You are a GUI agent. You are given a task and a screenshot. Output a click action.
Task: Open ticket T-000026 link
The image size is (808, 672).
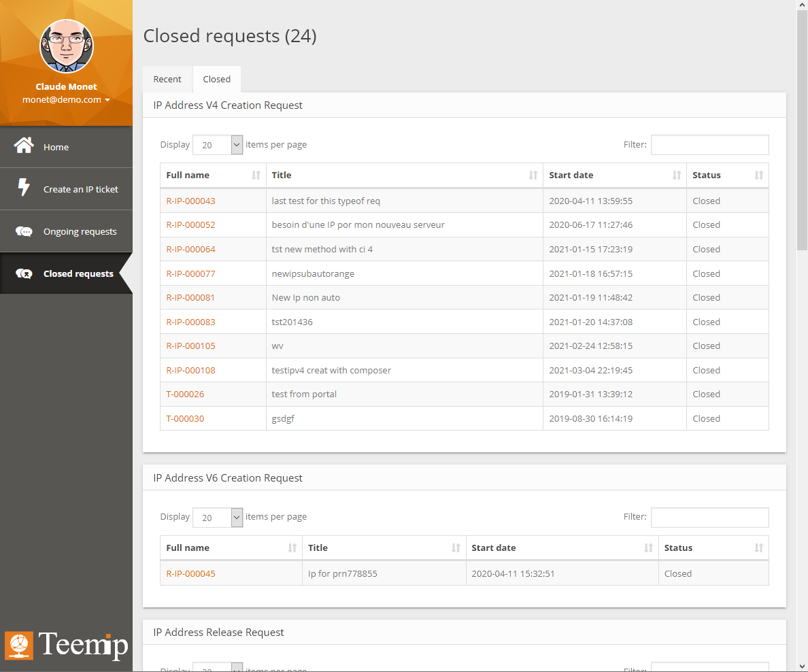coord(185,394)
